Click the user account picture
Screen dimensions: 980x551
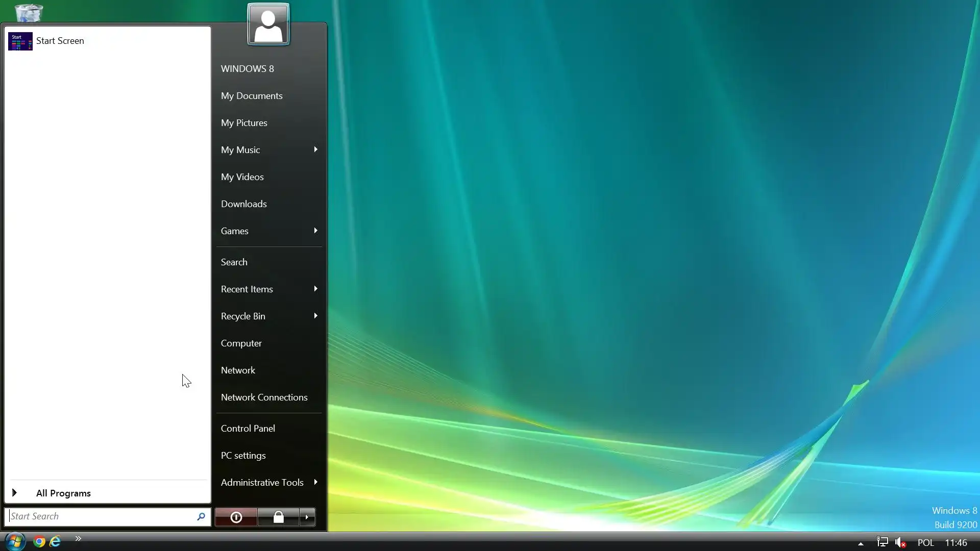tap(268, 24)
